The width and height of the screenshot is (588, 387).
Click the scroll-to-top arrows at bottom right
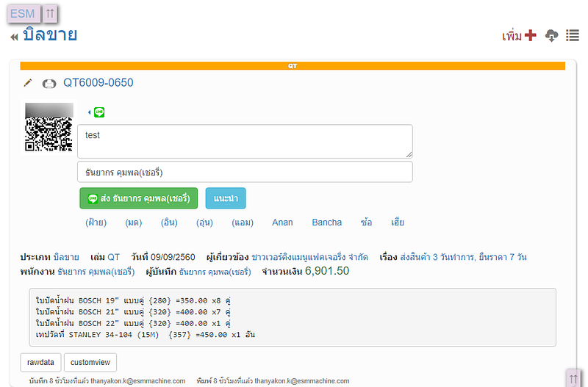(573, 377)
